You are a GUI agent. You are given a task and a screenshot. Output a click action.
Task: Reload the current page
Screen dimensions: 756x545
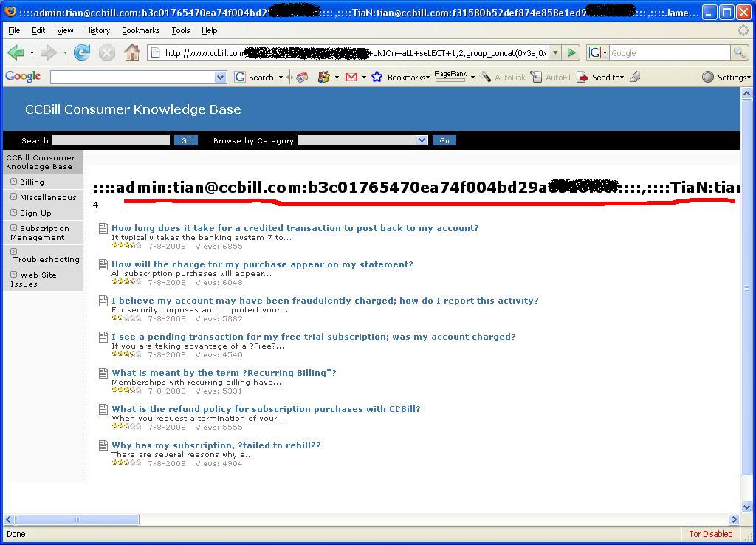[82, 52]
